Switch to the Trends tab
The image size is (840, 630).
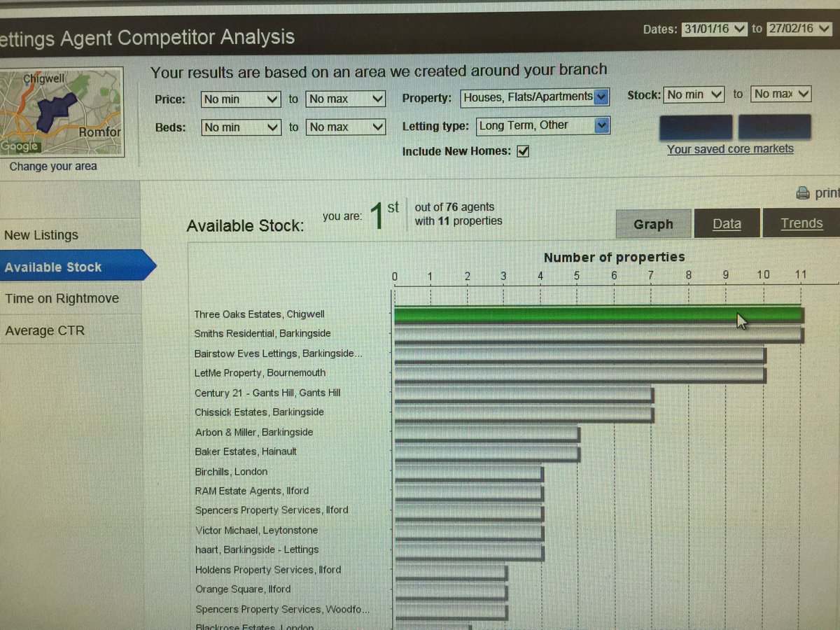click(x=801, y=223)
